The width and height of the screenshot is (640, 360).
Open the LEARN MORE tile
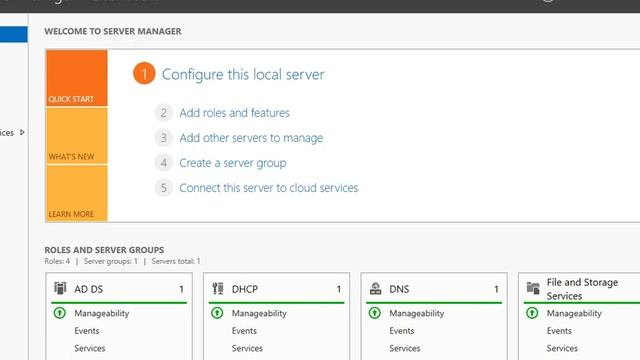point(77,193)
